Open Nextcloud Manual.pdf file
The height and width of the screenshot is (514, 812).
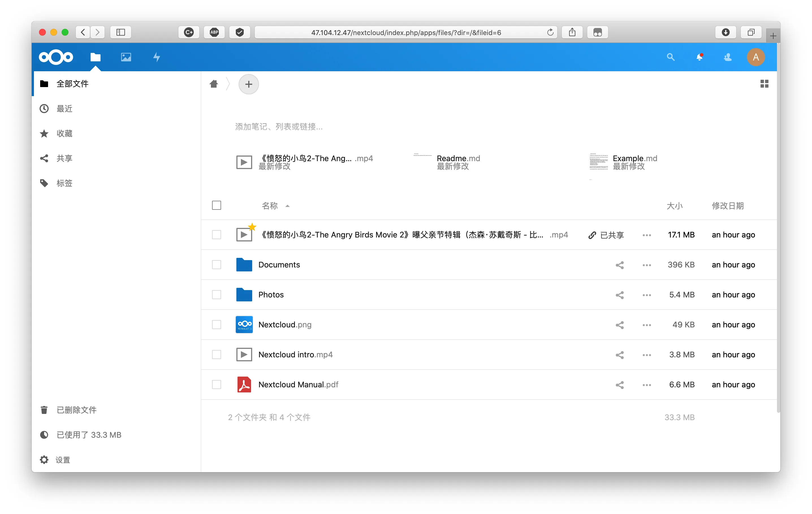(x=299, y=385)
